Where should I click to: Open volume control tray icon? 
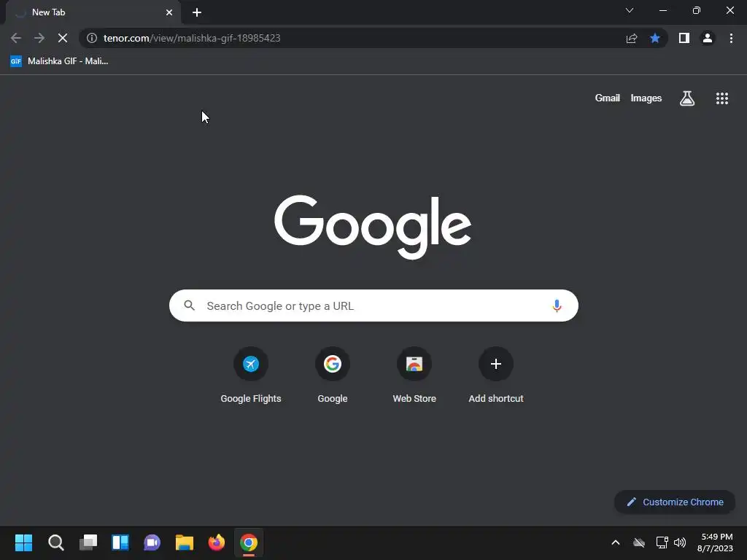(x=680, y=542)
